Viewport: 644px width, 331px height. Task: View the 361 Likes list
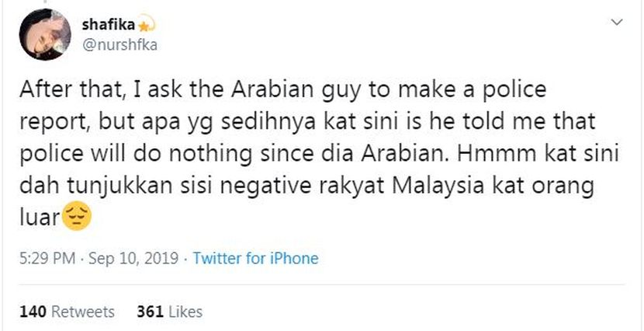point(169,312)
